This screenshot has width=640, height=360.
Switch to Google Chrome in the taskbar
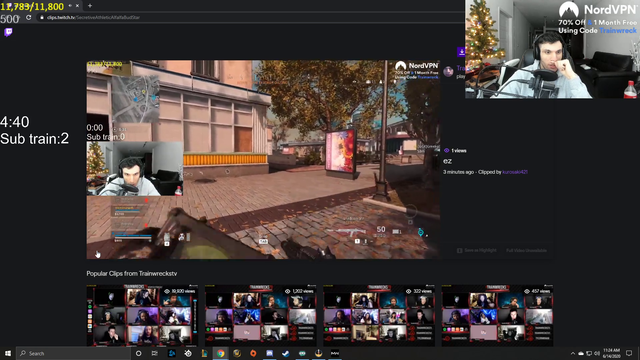[x=220, y=353]
